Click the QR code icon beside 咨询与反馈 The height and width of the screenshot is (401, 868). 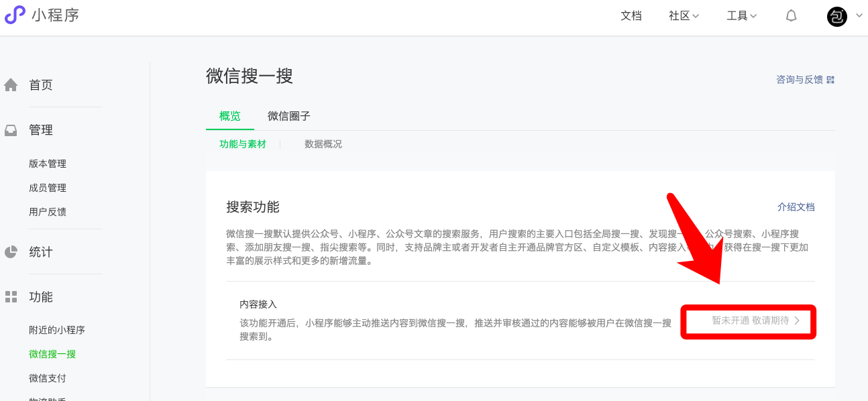pyautogui.click(x=830, y=80)
